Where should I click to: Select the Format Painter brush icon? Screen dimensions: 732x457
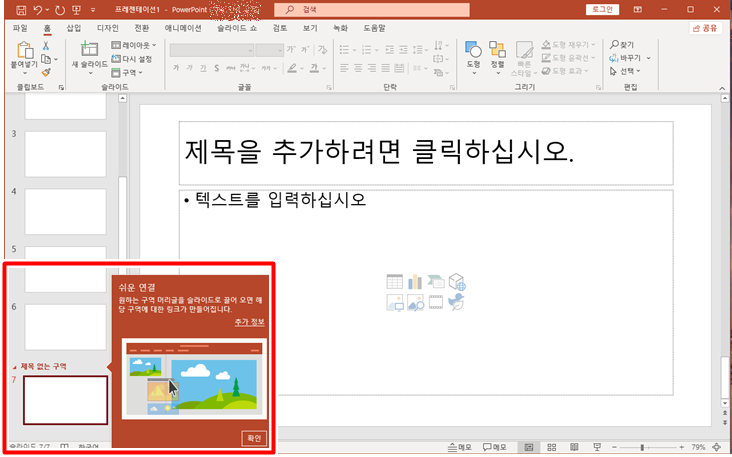[x=46, y=72]
